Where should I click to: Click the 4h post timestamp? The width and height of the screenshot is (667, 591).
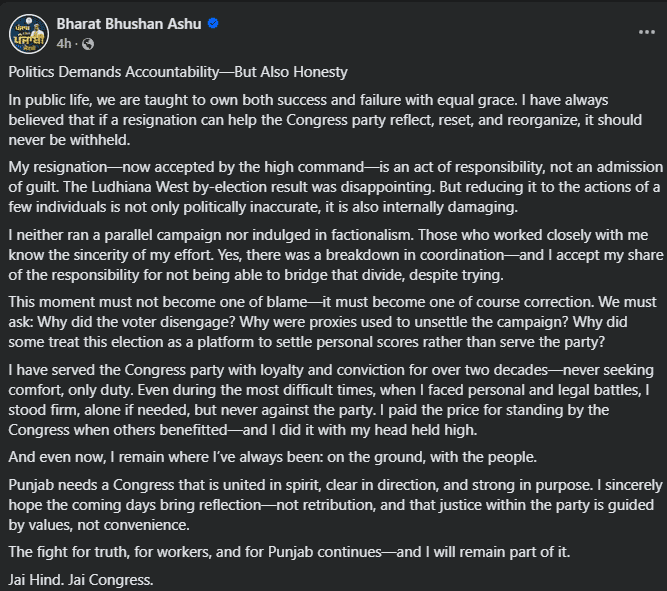tap(64, 44)
